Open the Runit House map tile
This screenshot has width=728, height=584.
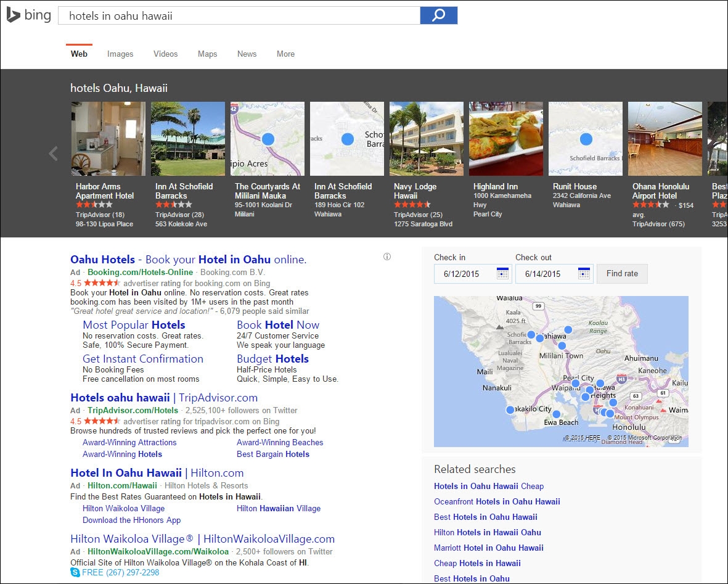(586, 139)
